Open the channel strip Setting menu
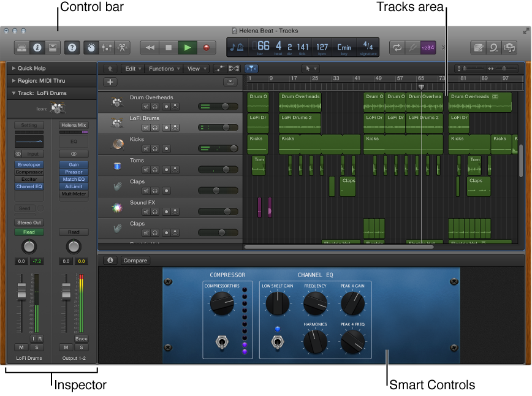Image resolution: width=532 pixels, height=396 pixels. click(29, 124)
